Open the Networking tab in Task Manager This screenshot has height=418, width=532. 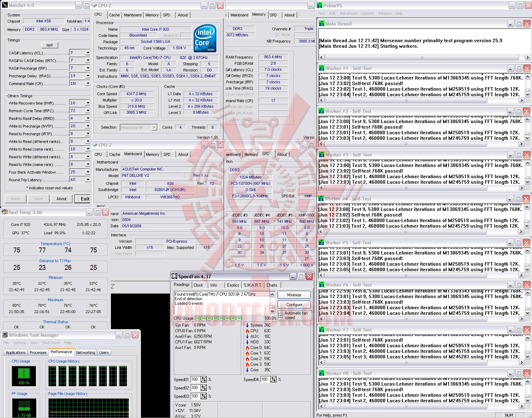point(85,352)
